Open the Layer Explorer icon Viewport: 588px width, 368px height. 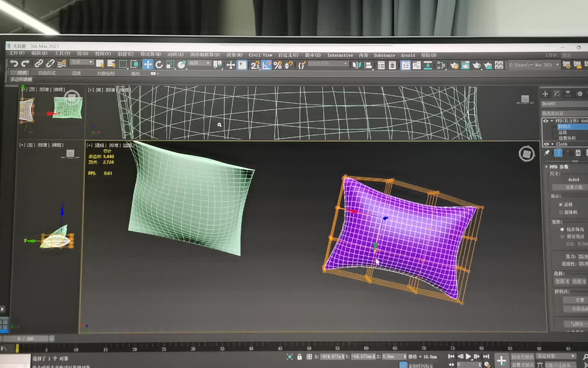click(x=392, y=65)
